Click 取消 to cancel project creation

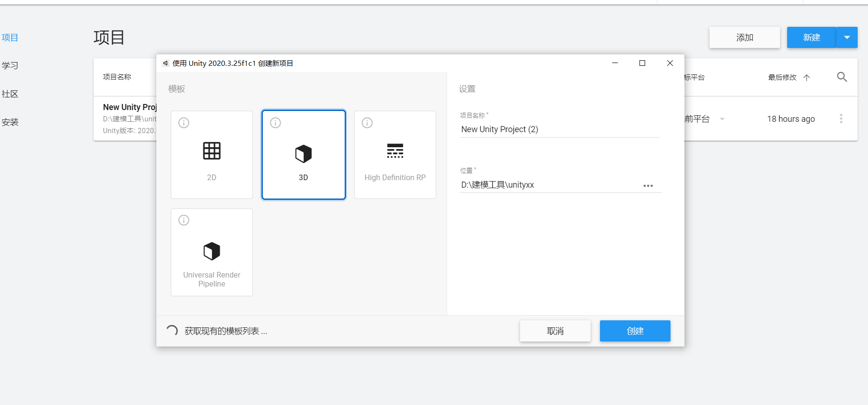(555, 331)
